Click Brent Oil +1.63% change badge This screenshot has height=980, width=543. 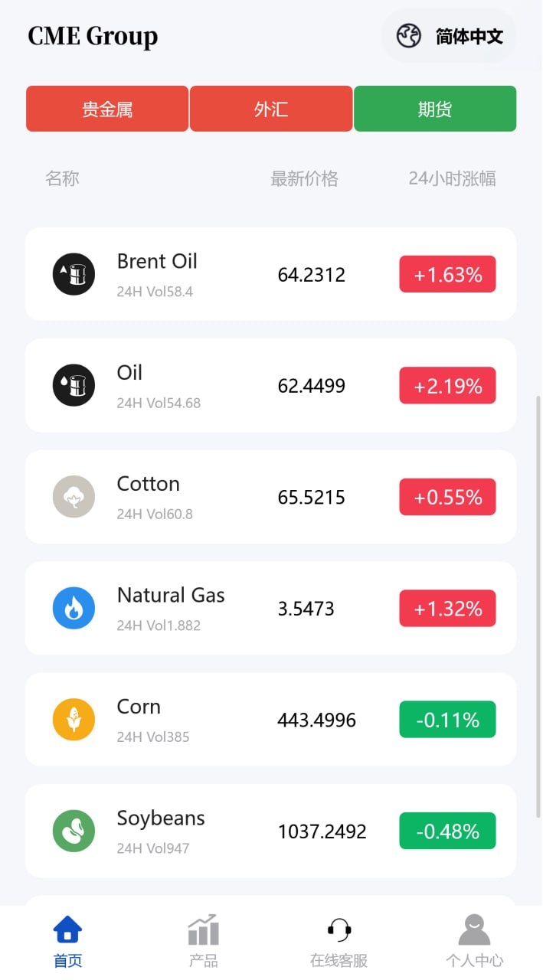(x=447, y=274)
